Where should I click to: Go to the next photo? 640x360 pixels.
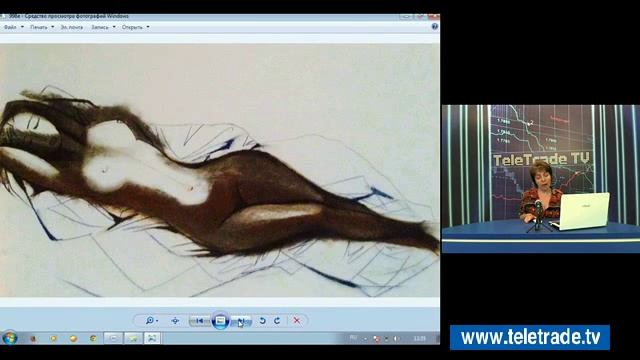241,321
